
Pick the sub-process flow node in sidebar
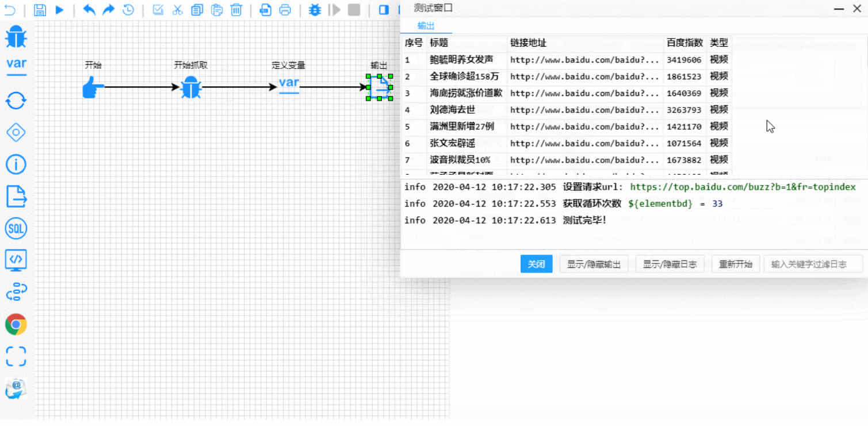[16, 292]
